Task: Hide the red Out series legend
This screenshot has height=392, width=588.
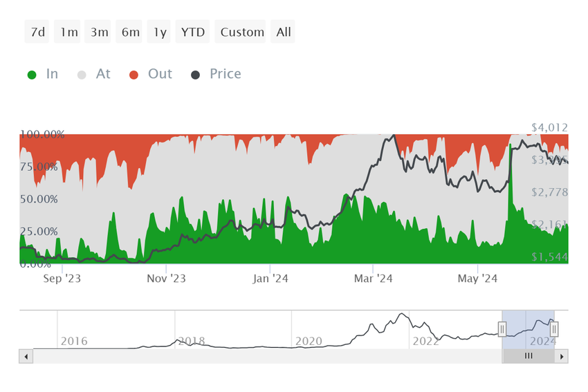Action: [151, 74]
